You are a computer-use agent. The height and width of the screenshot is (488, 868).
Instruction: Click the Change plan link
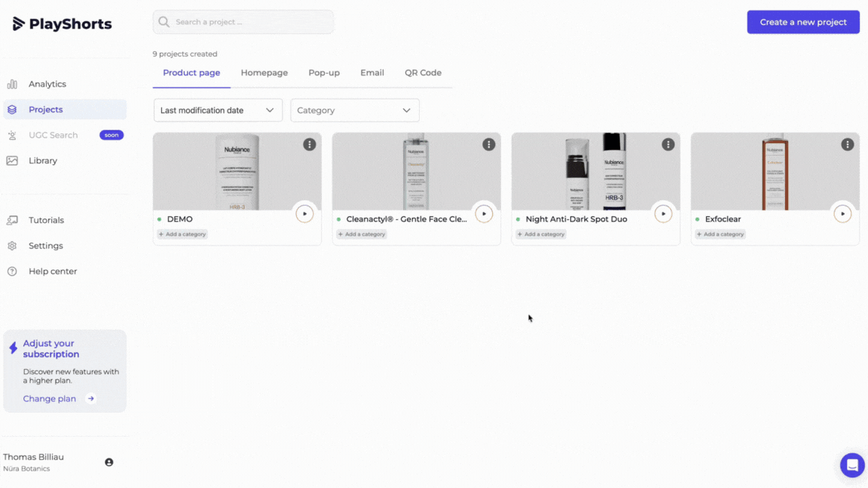tap(49, 398)
